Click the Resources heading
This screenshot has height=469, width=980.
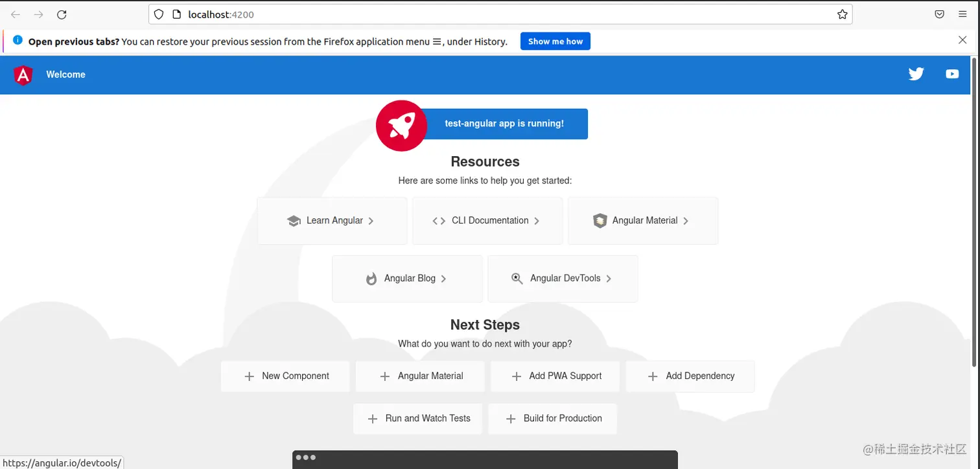(485, 162)
